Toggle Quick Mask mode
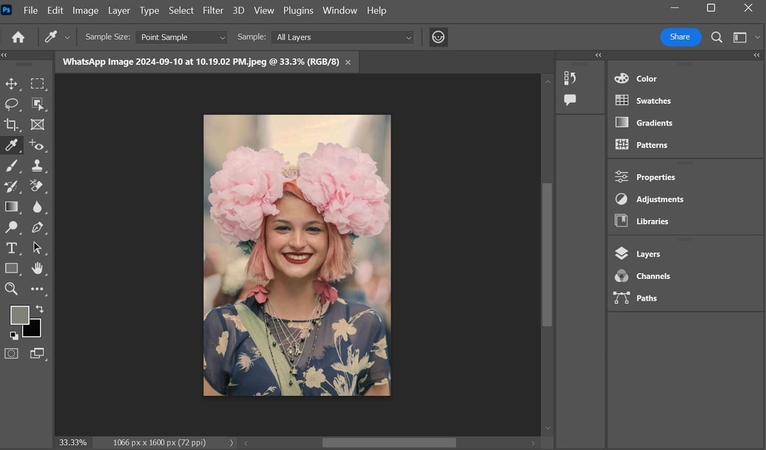The image size is (766, 450). 11,353
